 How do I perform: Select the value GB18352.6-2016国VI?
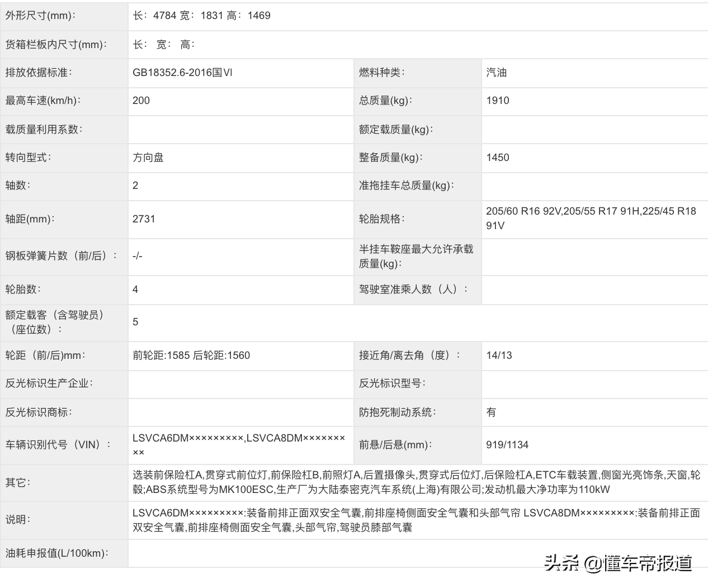(x=182, y=73)
